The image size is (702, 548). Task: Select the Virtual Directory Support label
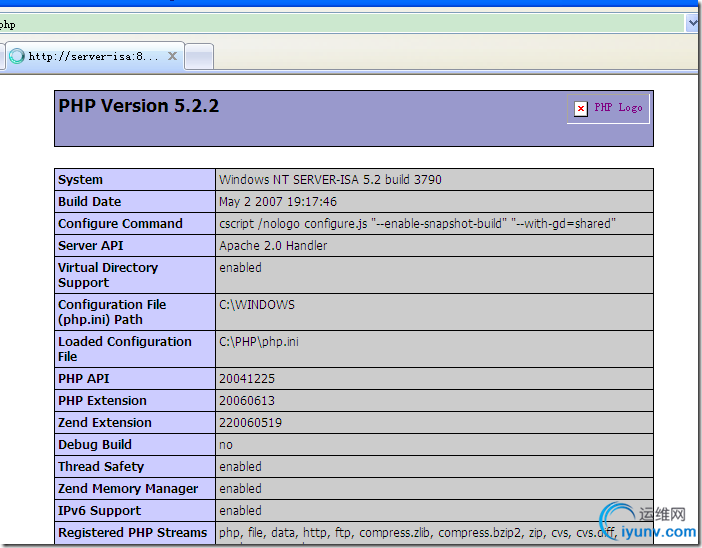108,275
